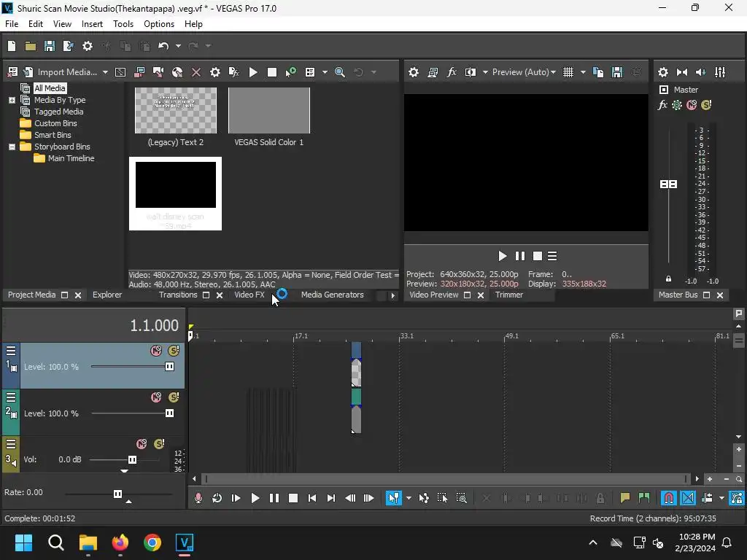Mute audio track 3

(x=142, y=444)
